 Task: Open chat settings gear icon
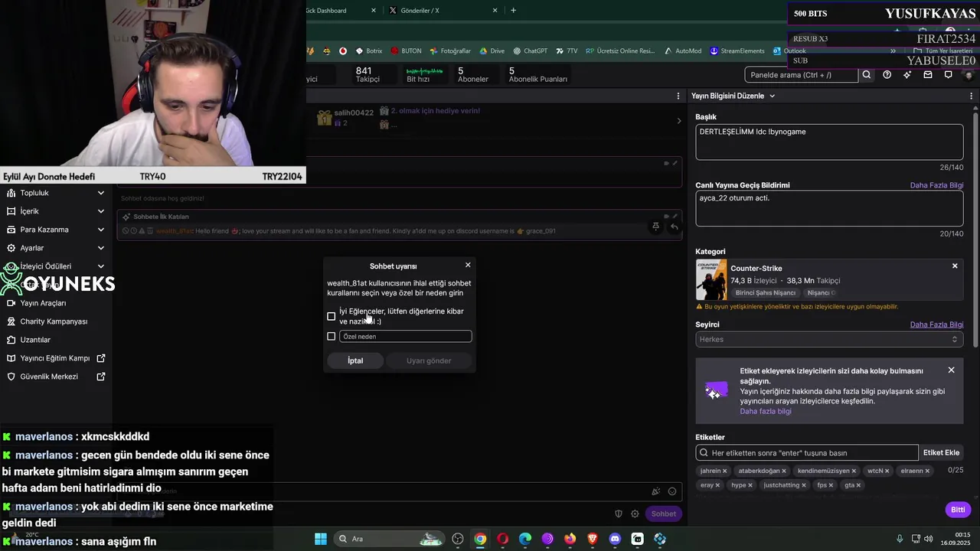click(635, 514)
